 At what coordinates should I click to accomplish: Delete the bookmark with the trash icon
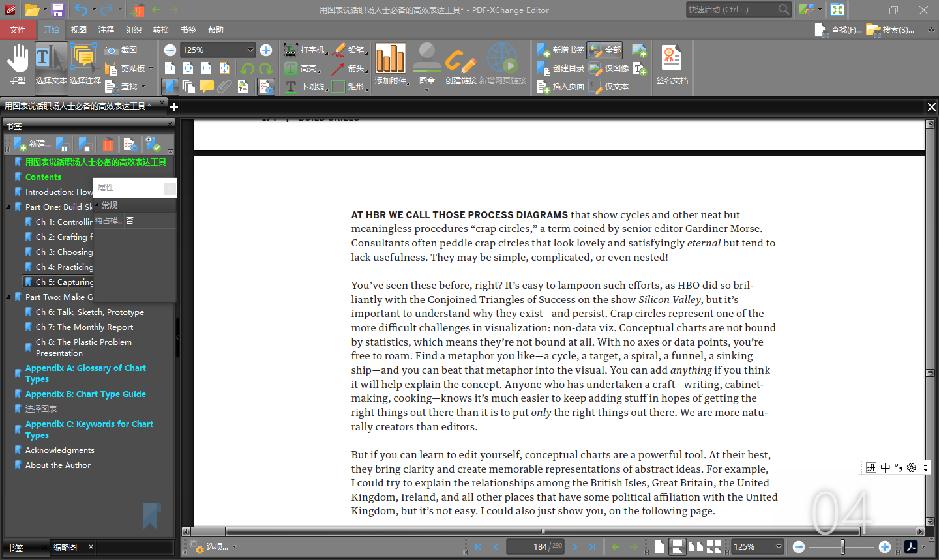pos(108,144)
